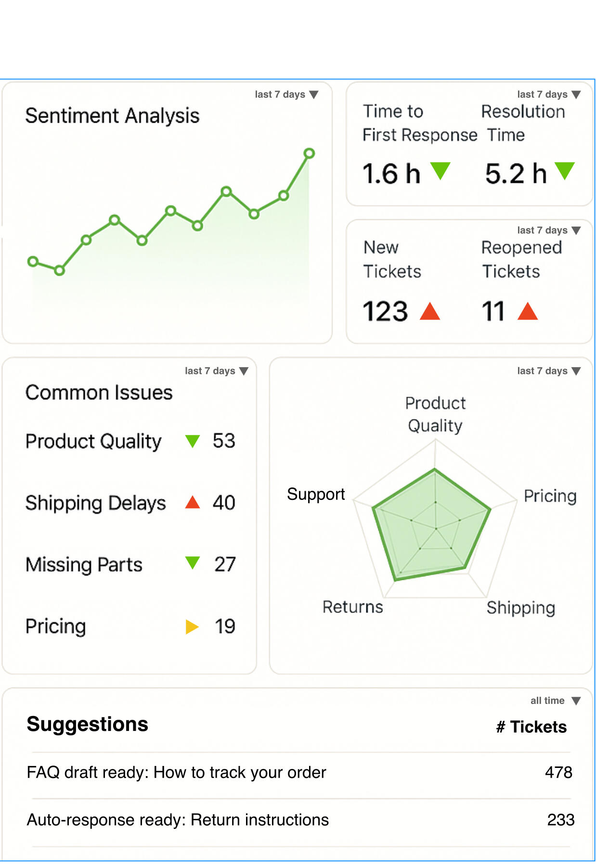The image size is (596, 868).
Task: Click the yellow right arrow for Pricing
Action: pos(192,626)
